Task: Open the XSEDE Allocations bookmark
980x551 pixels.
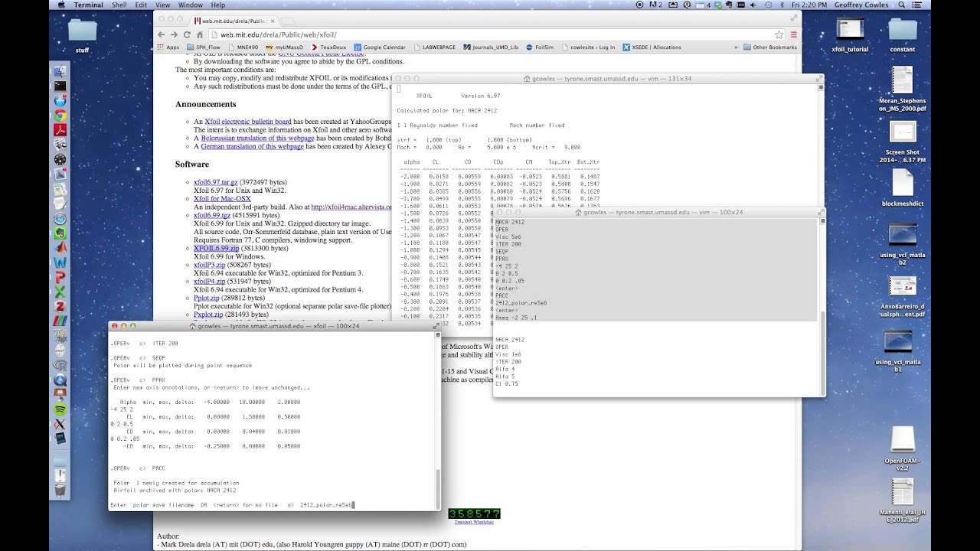Action: (652, 47)
